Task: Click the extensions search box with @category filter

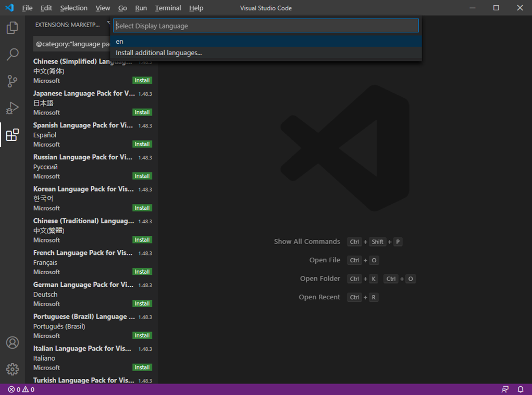Action: [x=72, y=44]
